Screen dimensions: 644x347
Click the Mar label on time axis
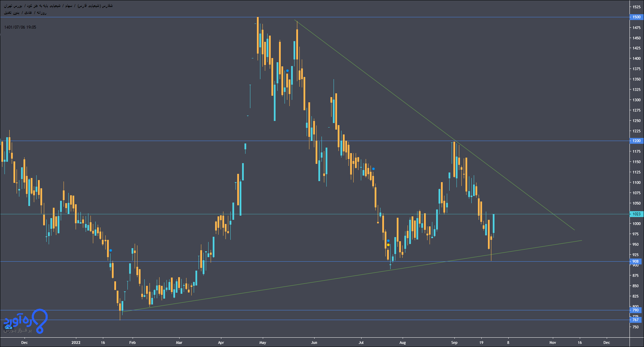point(179,343)
